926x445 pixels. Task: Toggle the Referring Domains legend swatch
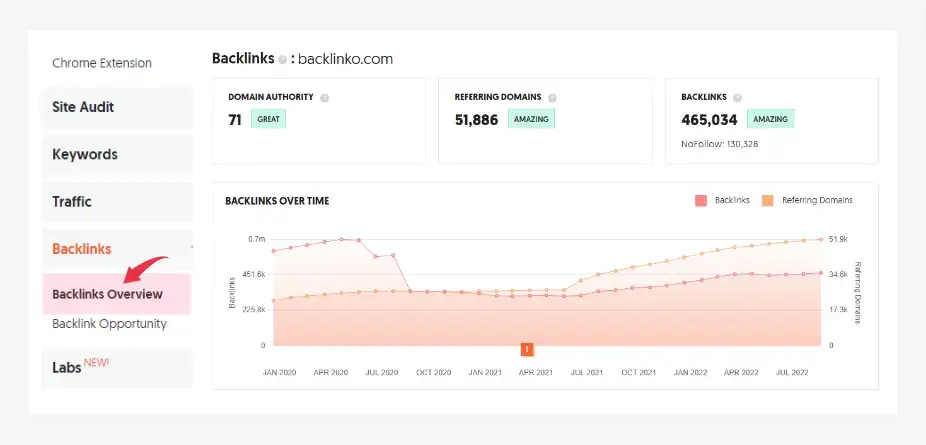pos(768,201)
